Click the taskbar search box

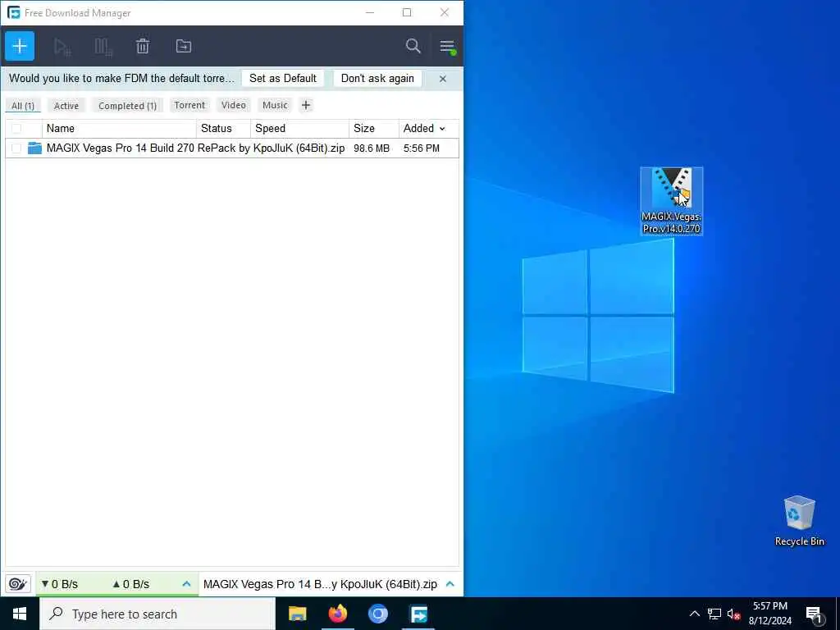pos(157,614)
